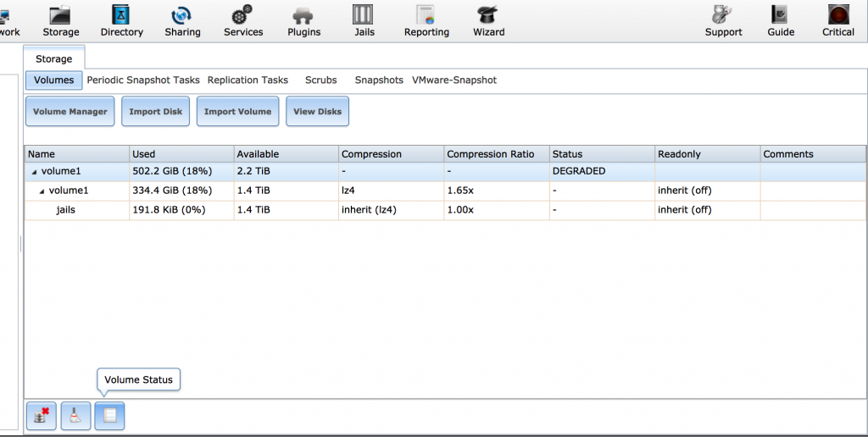Viewport: 868px width, 437px height.
Task: Click the Critical alert light icon
Action: tap(838, 20)
